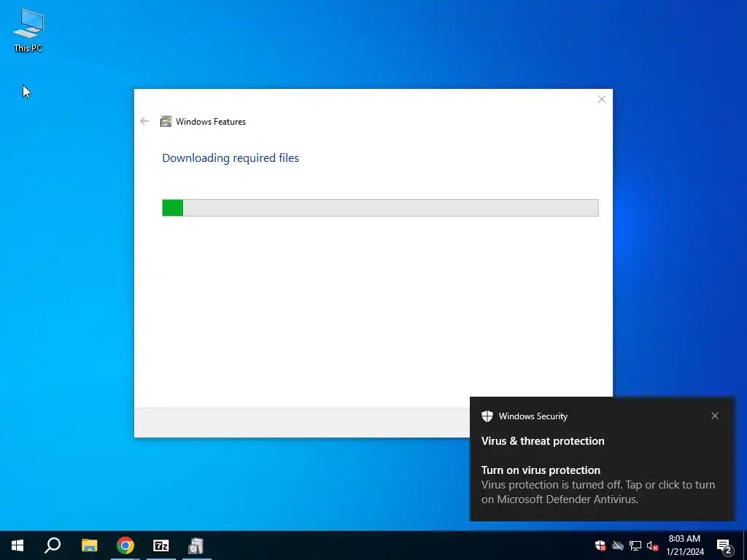Click Windows Security tray icon
The height and width of the screenshot is (560, 747).
coord(600,545)
